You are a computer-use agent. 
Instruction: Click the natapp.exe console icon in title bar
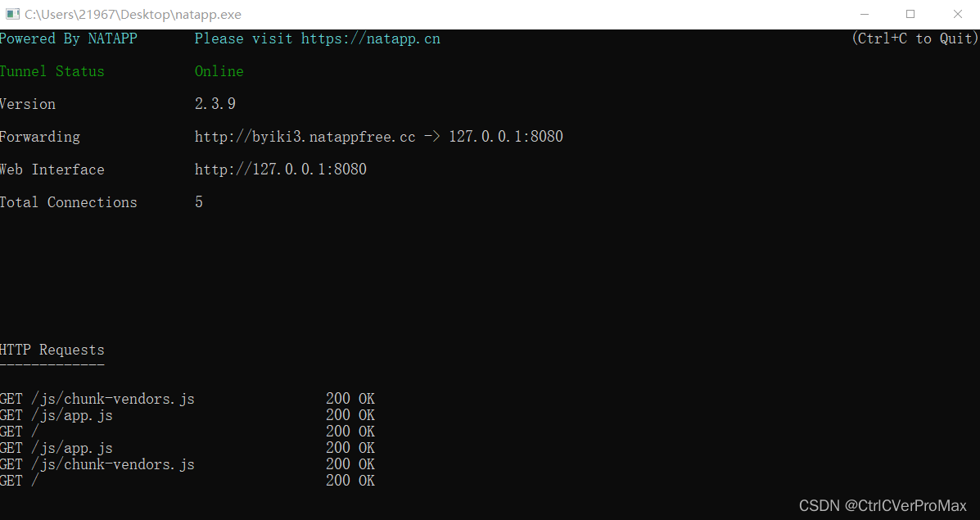point(12,14)
